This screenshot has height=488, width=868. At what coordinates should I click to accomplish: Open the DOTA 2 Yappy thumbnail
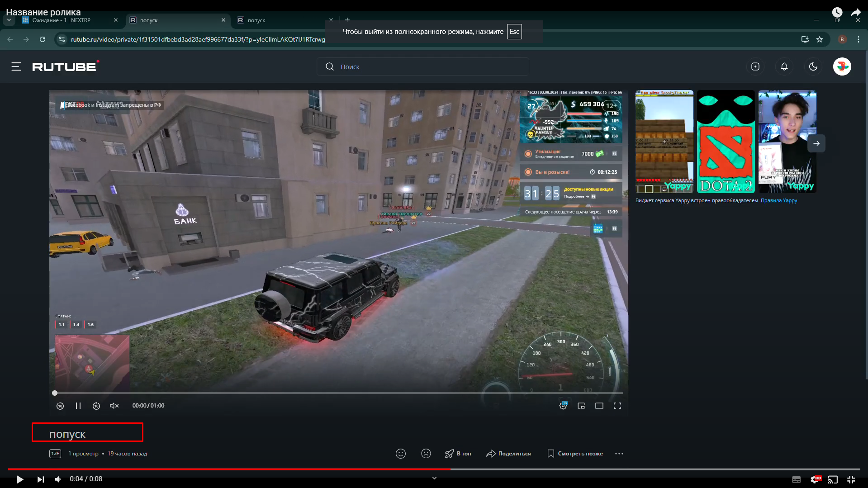pos(726,142)
